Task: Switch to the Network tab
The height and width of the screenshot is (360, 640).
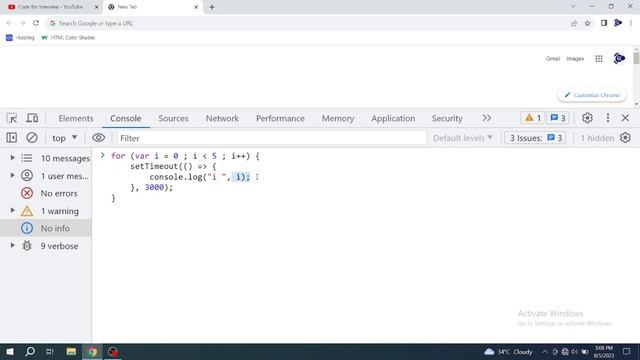Action: [x=222, y=118]
